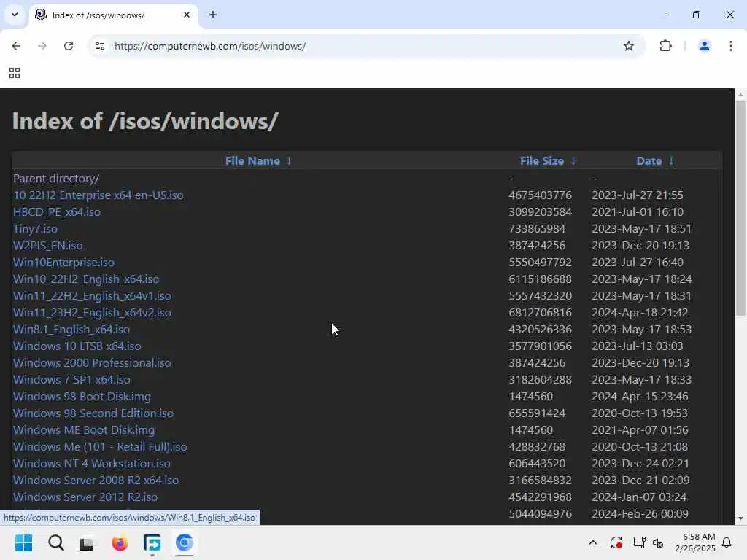
Task: Download Win10_22H2_English_x64.iso
Action: pyautogui.click(x=86, y=279)
